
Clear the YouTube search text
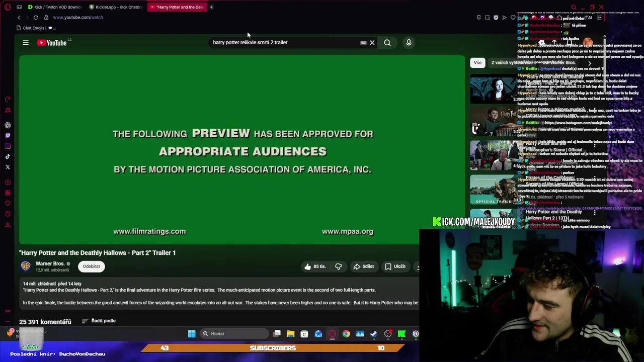pyautogui.click(x=372, y=43)
